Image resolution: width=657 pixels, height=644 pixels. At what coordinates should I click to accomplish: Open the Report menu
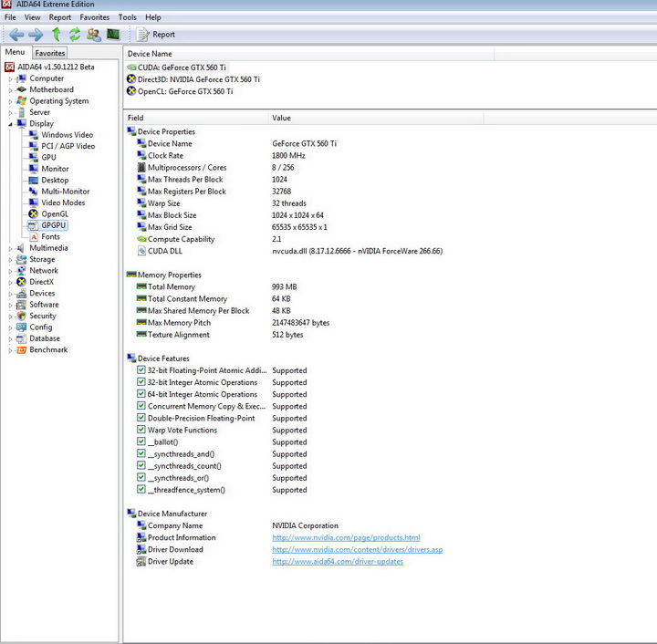pos(60,17)
